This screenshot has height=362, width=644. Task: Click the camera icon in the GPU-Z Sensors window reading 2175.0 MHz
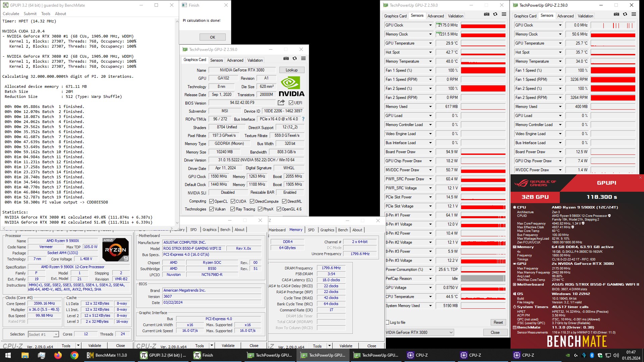click(x=486, y=14)
